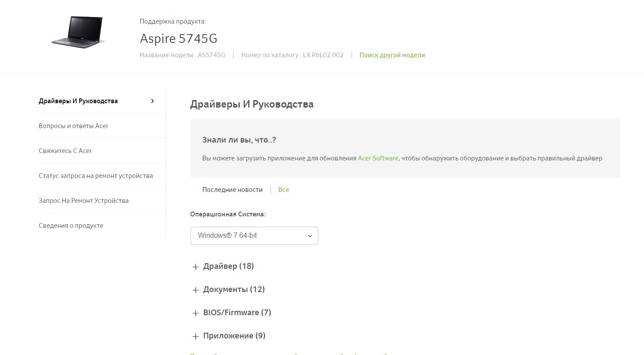Click the 'Поддержка продукта:' label

click(173, 21)
